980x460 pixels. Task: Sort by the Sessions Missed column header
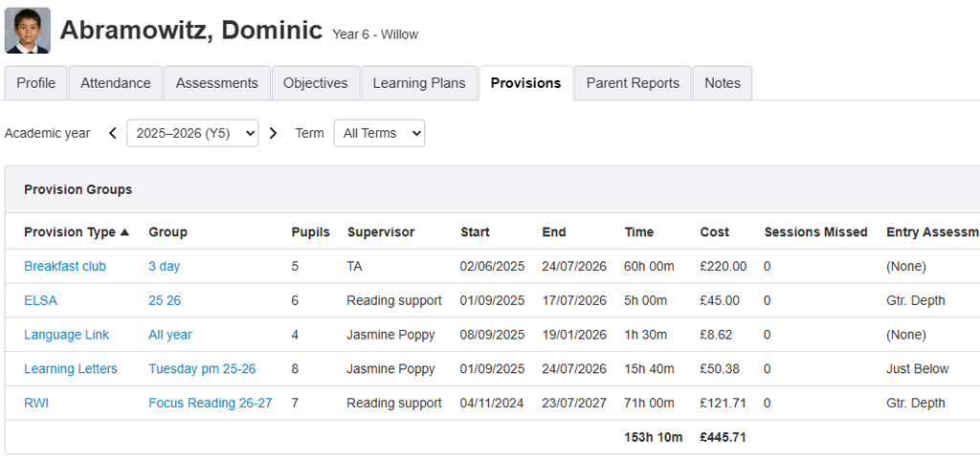[815, 232]
